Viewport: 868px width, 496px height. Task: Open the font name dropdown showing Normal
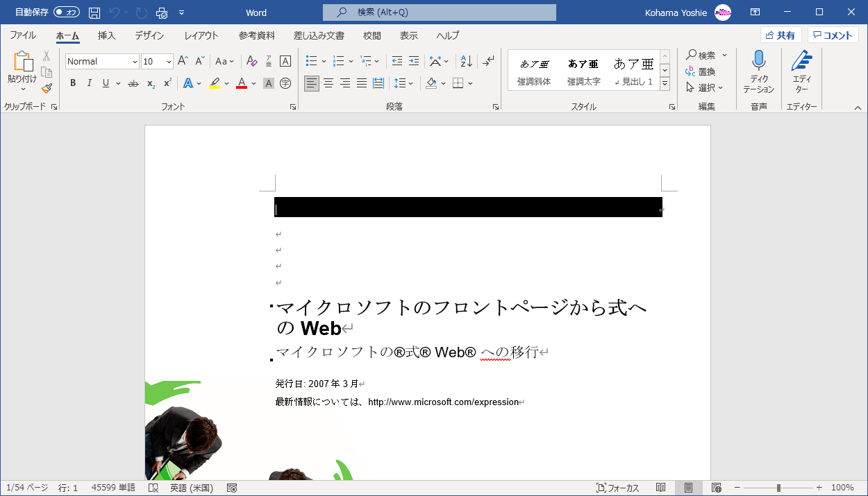[x=135, y=62]
